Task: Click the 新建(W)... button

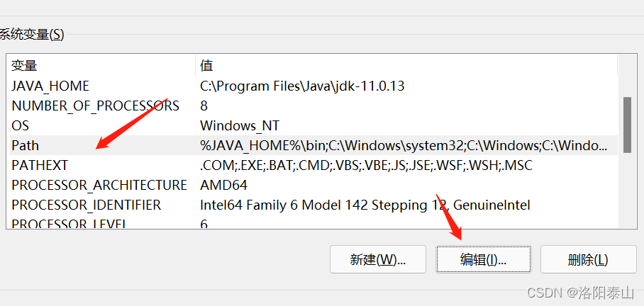Action: coord(377,259)
